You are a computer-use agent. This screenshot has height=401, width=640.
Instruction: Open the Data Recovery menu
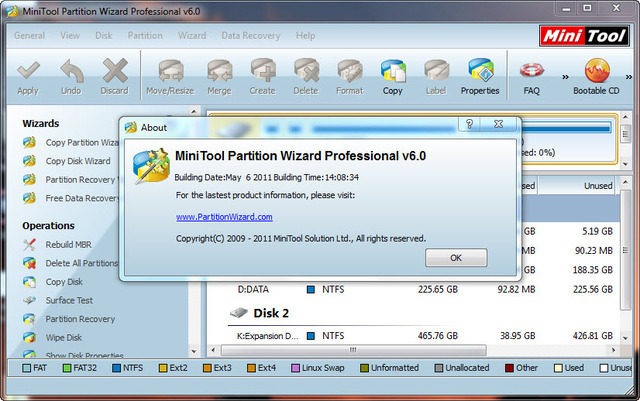tap(251, 36)
